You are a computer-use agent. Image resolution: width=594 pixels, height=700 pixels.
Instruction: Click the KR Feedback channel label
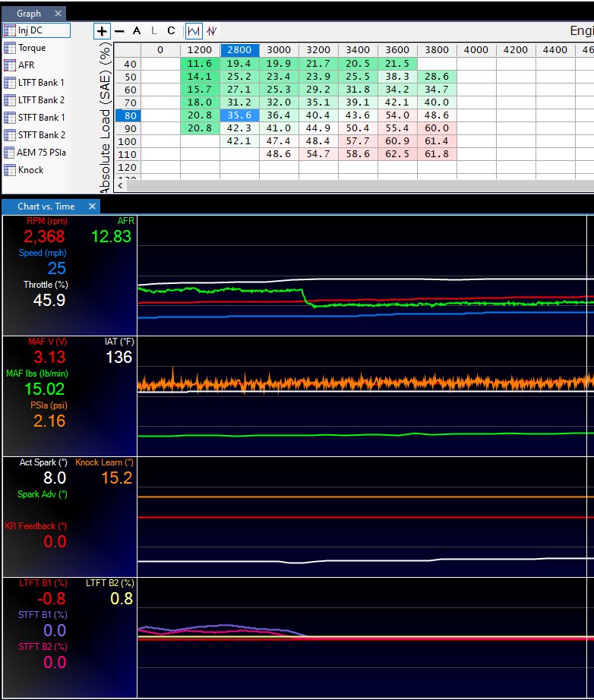coord(36,526)
